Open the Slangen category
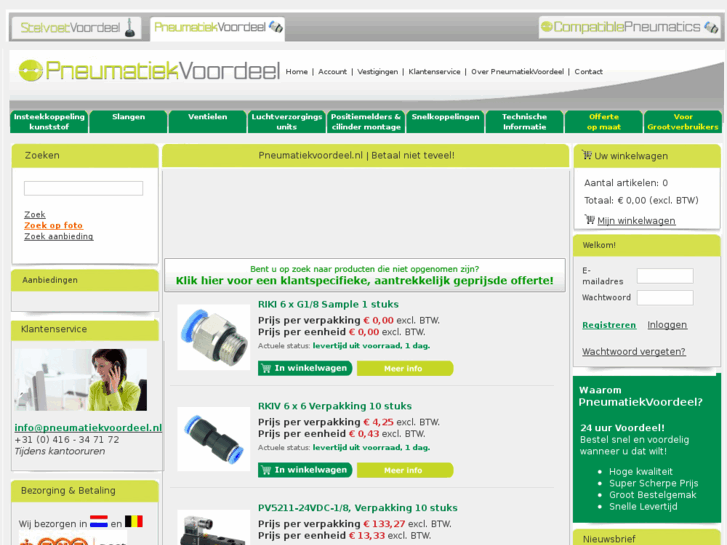Viewport: 727px width, 545px height. click(x=128, y=122)
